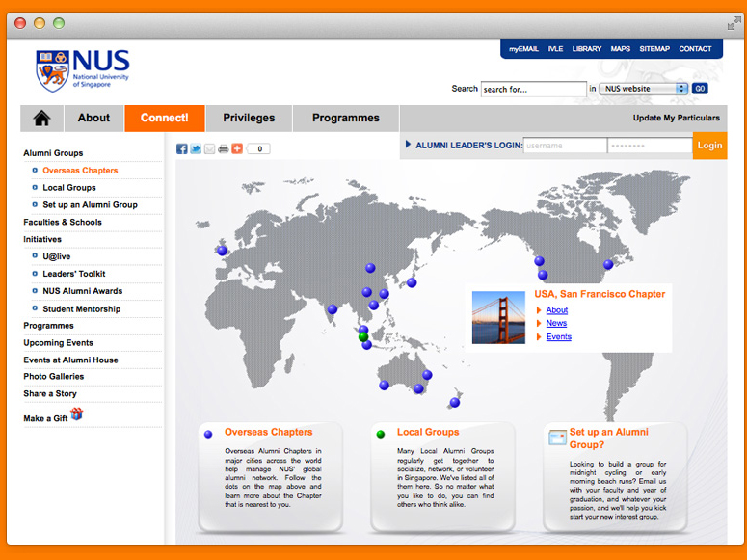
Task: Select the Japan map dot
Action: click(x=412, y=282)
